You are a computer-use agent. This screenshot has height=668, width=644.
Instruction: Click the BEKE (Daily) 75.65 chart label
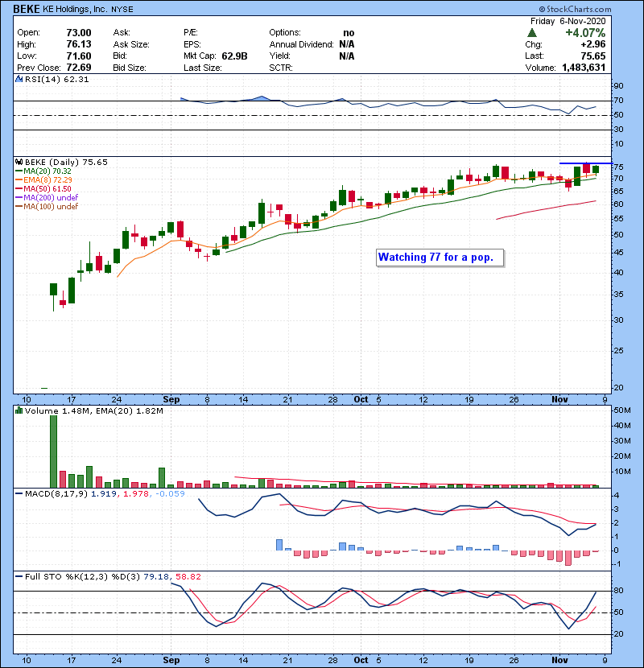(x=66, y=163)
